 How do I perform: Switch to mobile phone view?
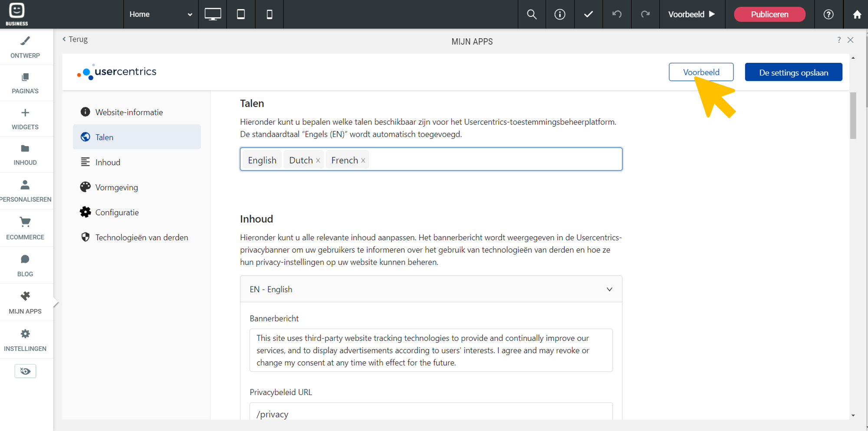tap(270, 14)
